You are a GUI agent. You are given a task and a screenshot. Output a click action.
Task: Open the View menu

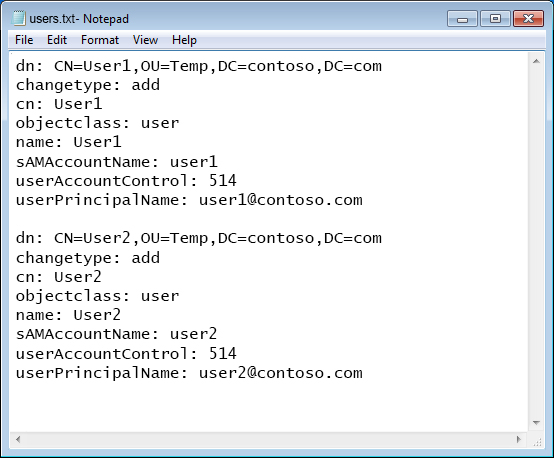[145, 40]
